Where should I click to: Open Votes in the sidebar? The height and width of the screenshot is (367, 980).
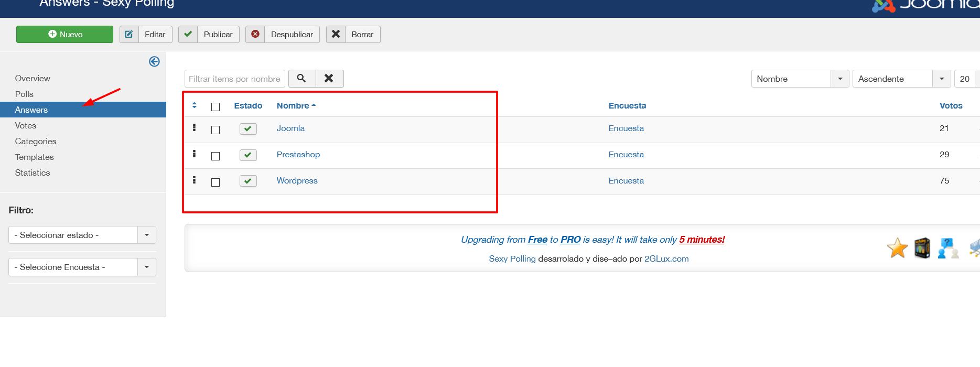pos(26,125)
